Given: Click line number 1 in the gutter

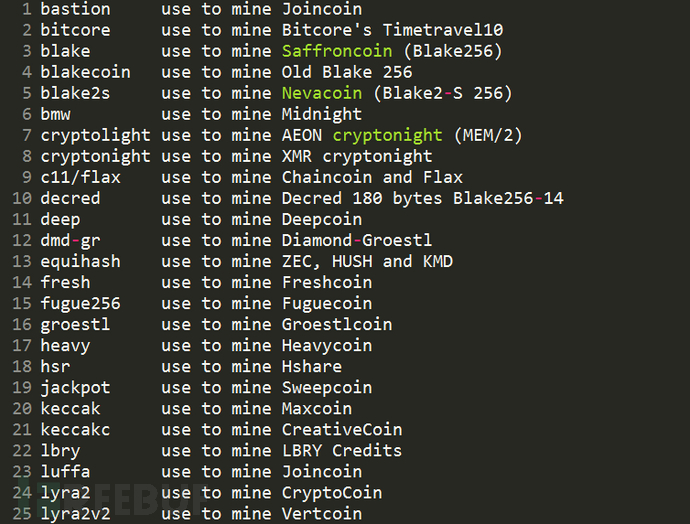Looking at the screenshot, I should point(25,9).
